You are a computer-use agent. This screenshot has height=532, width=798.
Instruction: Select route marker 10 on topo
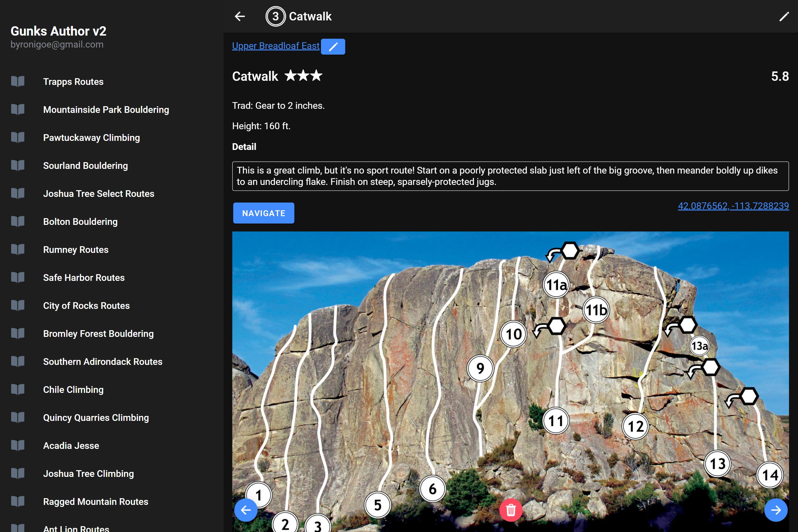514,334
